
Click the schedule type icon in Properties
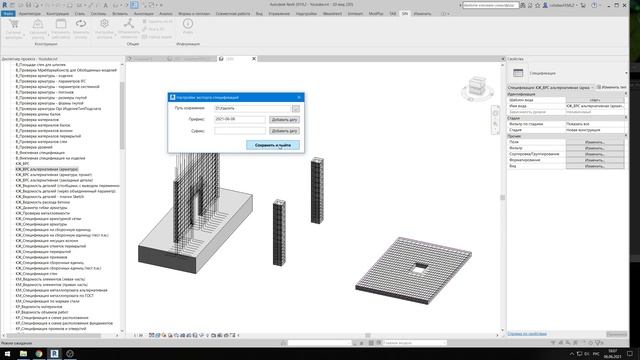click(518, 73)
